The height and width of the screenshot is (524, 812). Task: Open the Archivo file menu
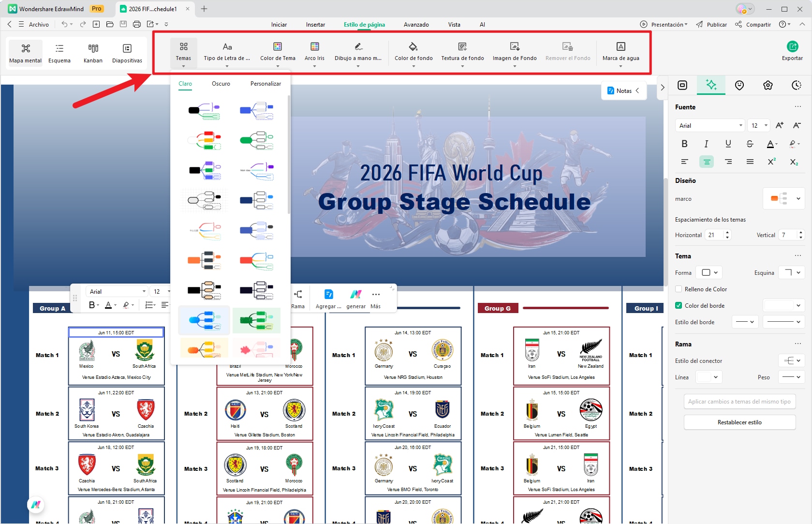coord(39,24)
